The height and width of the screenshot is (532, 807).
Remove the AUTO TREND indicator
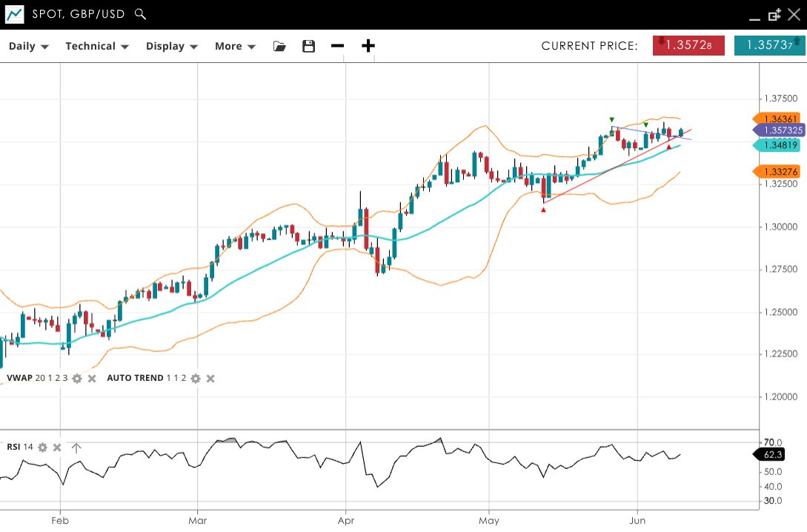point(210,379)
